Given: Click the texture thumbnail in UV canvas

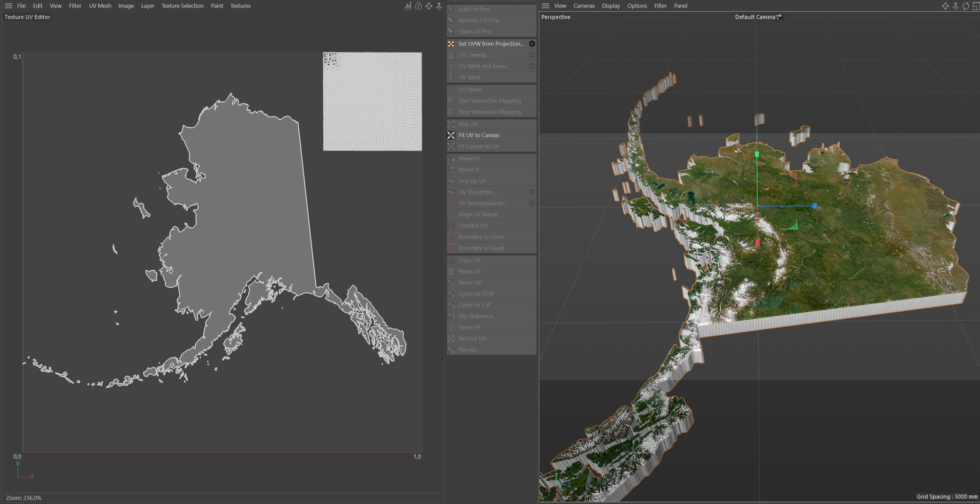Looking at the screenshot, I should click(x=372, y=102).
